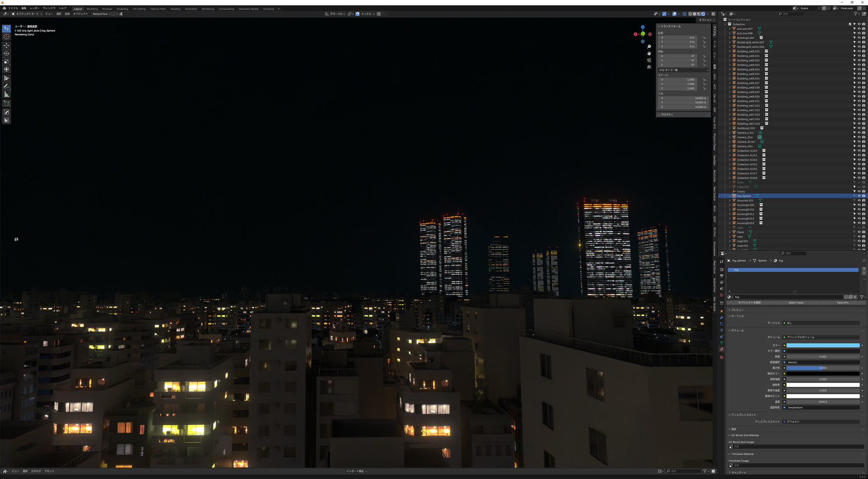Select the Measure tool
This screenshot has width=868, height=479.
click(7, 95)
